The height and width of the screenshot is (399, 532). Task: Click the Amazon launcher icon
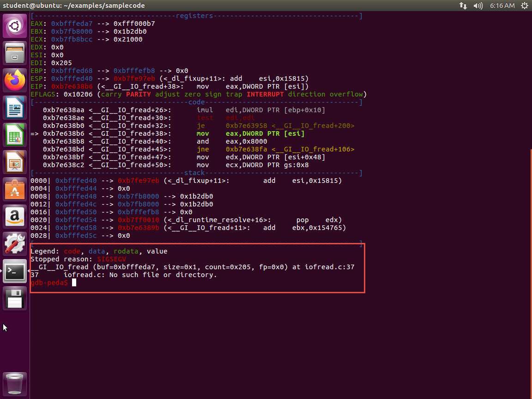pos(15,217)
